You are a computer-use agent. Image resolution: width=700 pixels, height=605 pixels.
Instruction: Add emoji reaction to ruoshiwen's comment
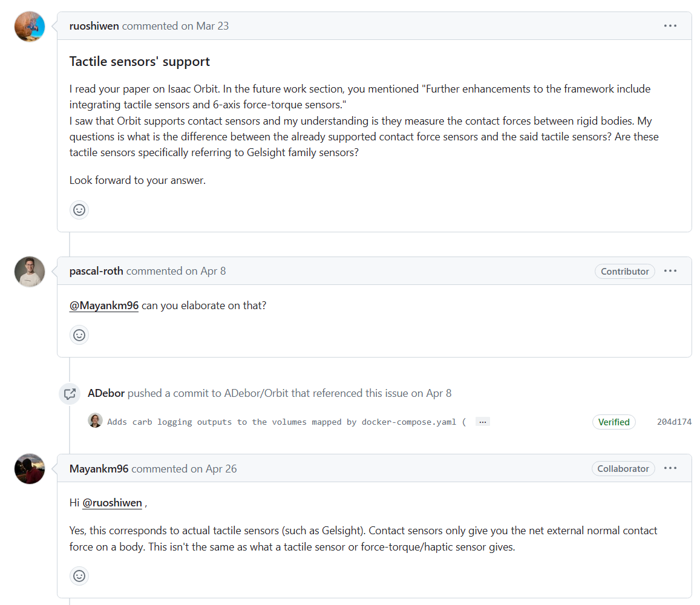[x=79, y=210]
